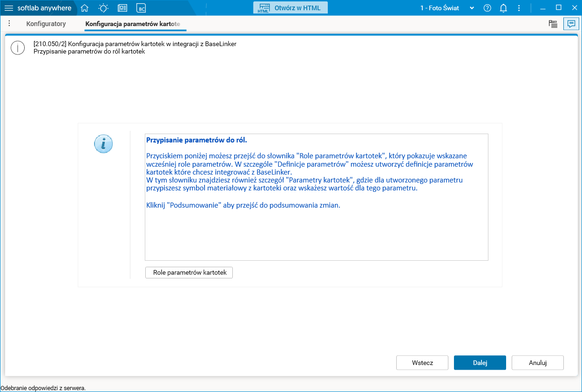Click the blue info icon beside the text
Image resolution: width=582 pixels, height=392 pixels.
point(103,144)
